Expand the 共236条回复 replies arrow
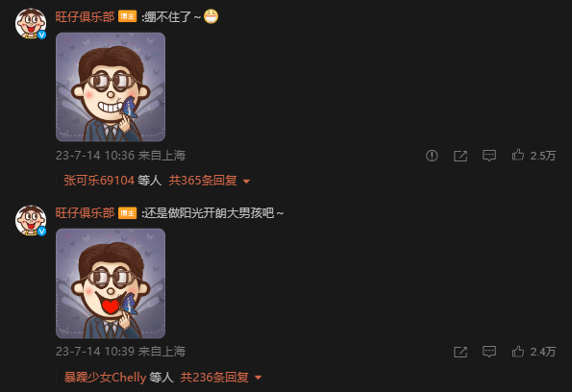The image size is (572, 392). pos(259,378)
